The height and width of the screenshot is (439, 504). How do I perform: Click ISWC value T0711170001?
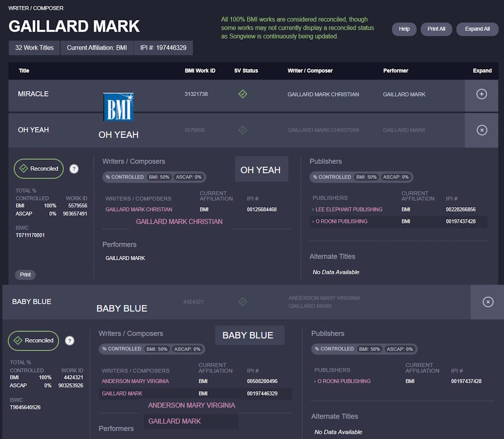30,235
